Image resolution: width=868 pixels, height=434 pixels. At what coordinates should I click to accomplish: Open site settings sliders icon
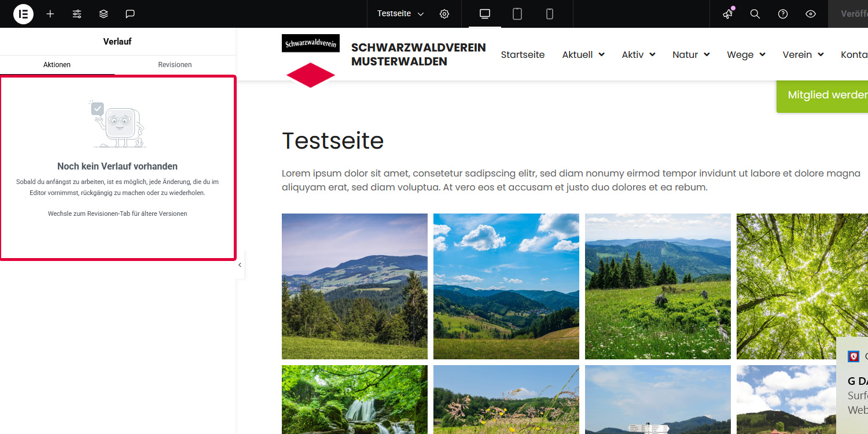coord(77,14)
